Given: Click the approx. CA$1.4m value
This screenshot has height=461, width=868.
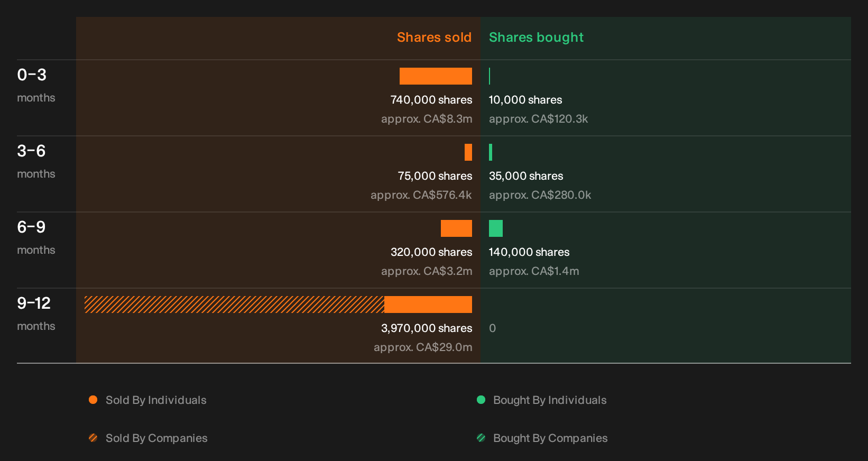Looking at the screenshot, I should (x=534, y=271).
